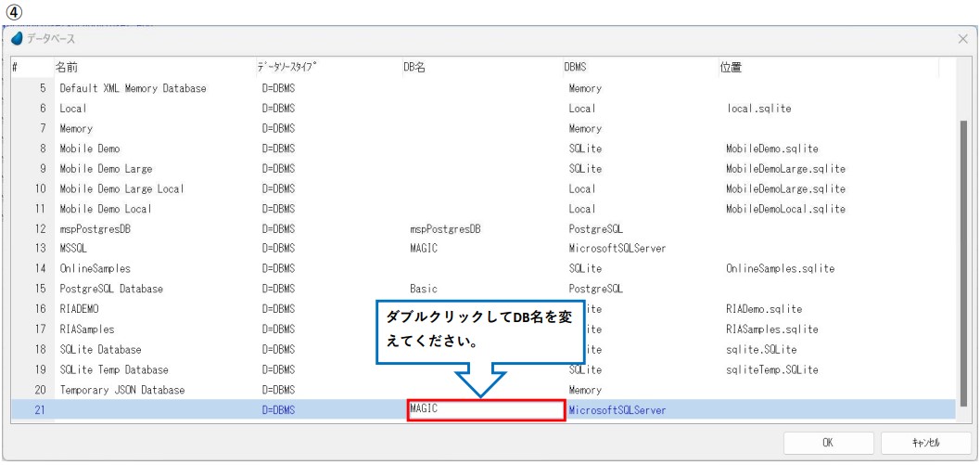The width and height of the screenshot is (980, 465).
Task: Select the OnlineSamples database row
Action: (x=95, y=268)
